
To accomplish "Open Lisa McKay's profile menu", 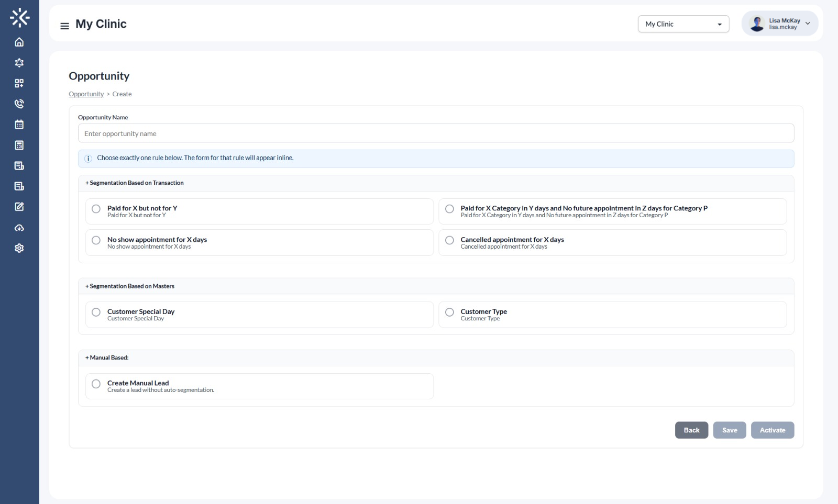I will point(779,23).
